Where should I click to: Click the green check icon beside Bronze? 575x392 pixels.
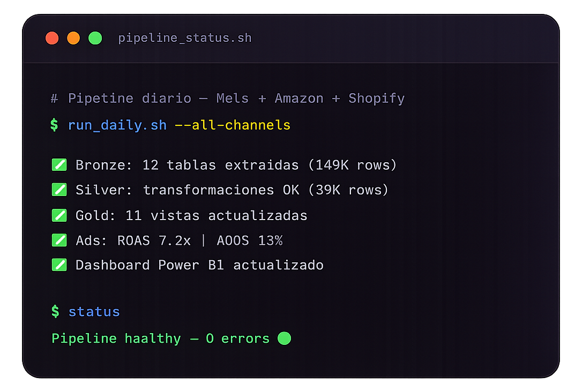[x=59, y=164]
